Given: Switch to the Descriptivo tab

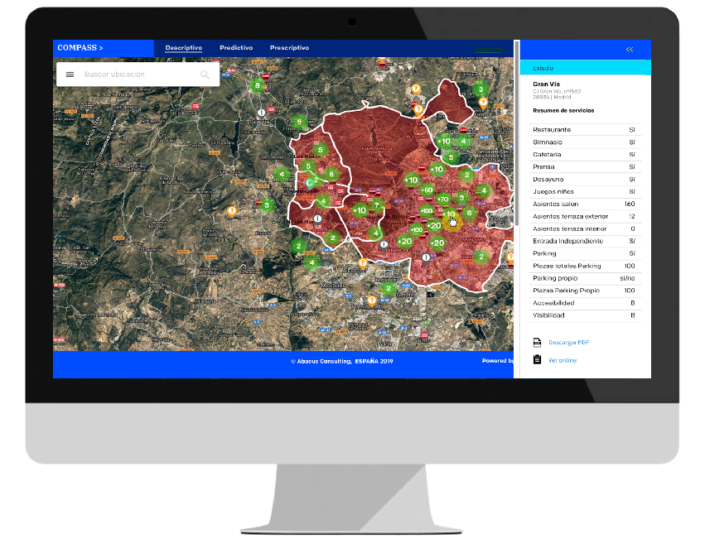Looking at the screenshot, I should pos(183,48).
